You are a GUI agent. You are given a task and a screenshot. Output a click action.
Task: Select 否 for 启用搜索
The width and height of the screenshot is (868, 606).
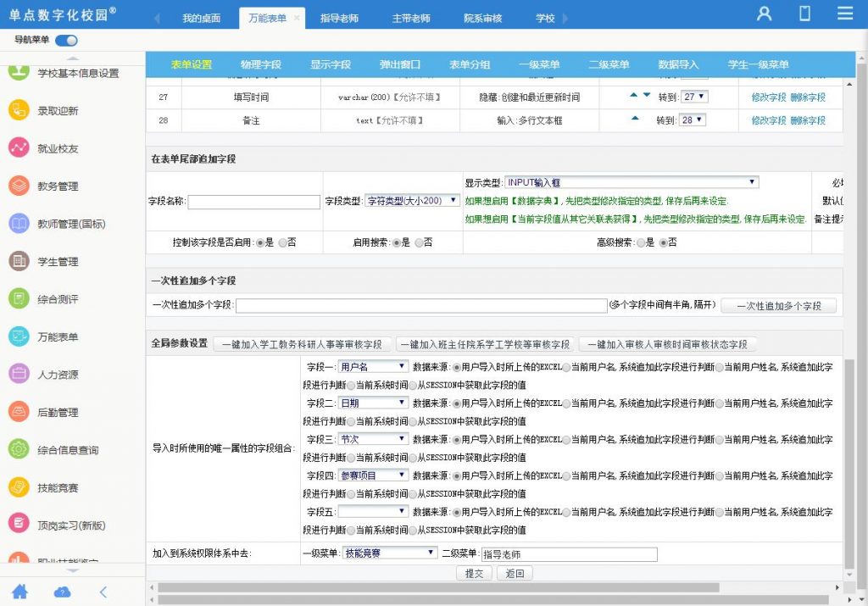[x=419, y=242]
